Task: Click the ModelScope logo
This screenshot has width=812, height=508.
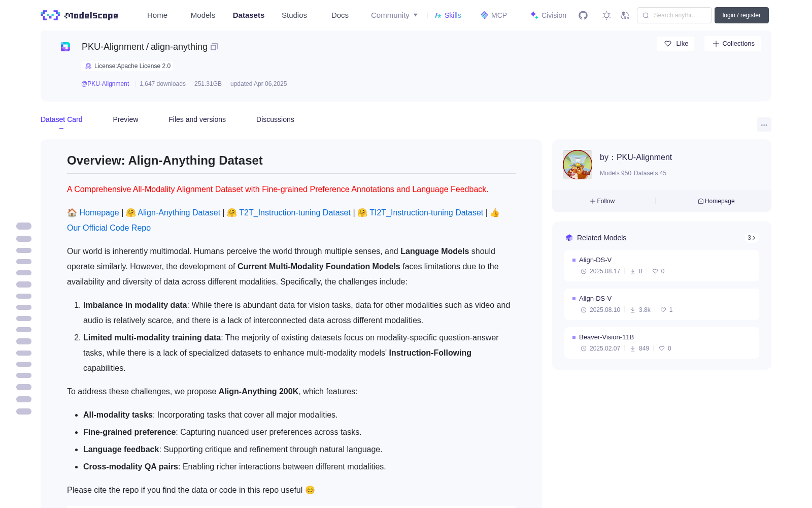Action: click(x=79, y=15)
